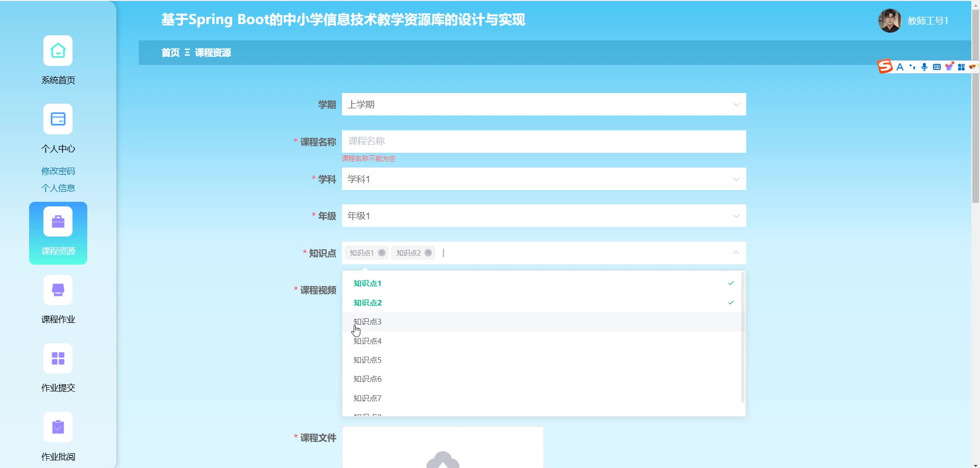Click 课程资源 in the breadcrumb
Screen dimensions: 980x468
pos(213,53)
